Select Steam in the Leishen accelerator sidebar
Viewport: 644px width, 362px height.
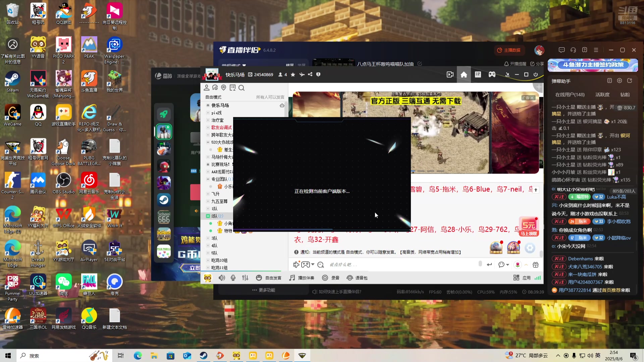[164, 200]
